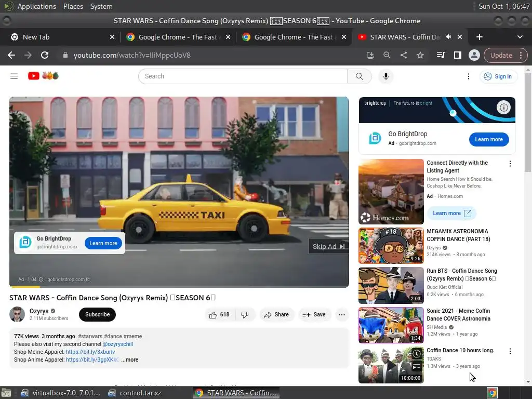Click the #starwars hashtag

(90, 336)
